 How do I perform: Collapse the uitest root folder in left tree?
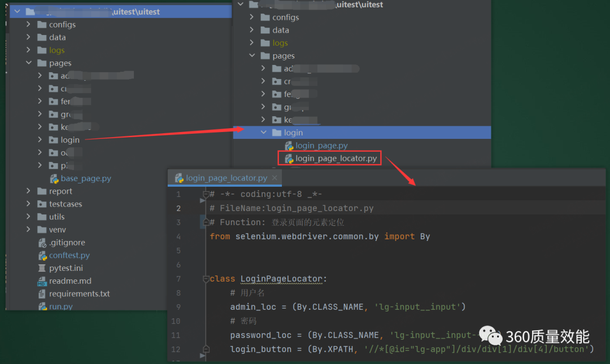(17, 12)
